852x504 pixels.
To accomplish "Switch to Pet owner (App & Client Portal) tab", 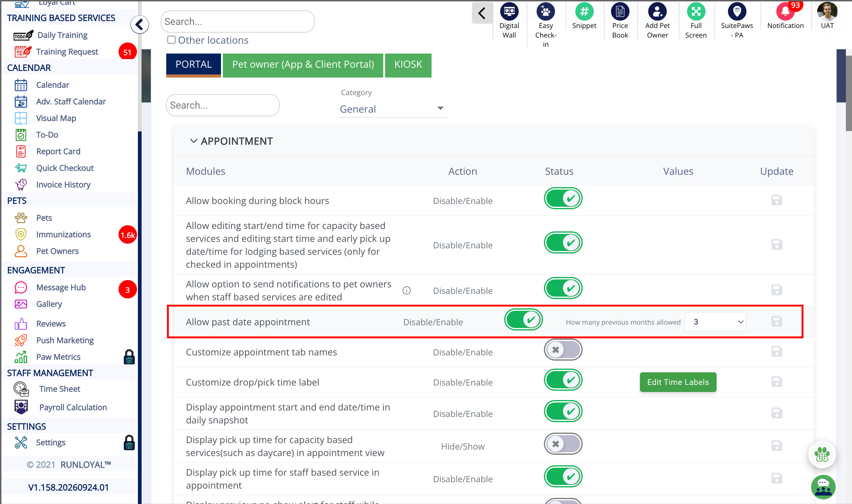I will coord(303,65).
